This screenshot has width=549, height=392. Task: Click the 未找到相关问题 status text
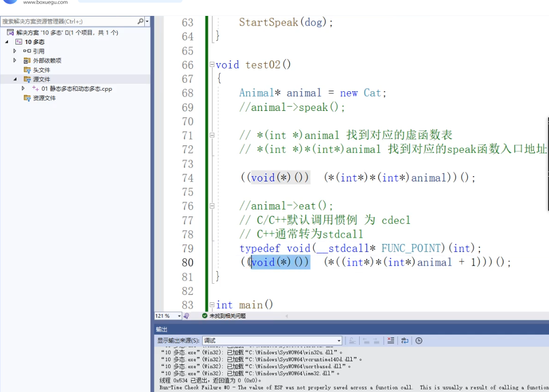(x=228, y=316)
